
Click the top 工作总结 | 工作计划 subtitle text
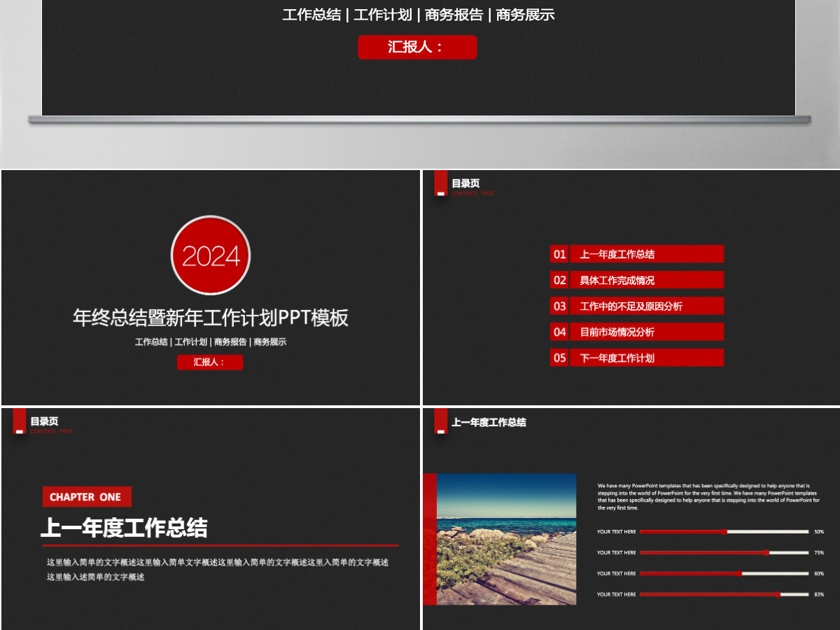click(x=419, y=15)
